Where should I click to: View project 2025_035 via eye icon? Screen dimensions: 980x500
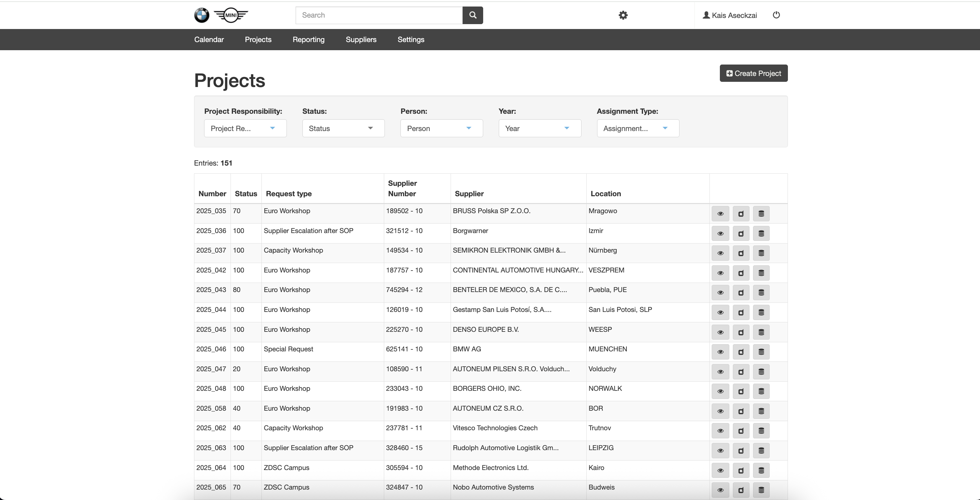(720, 213)
